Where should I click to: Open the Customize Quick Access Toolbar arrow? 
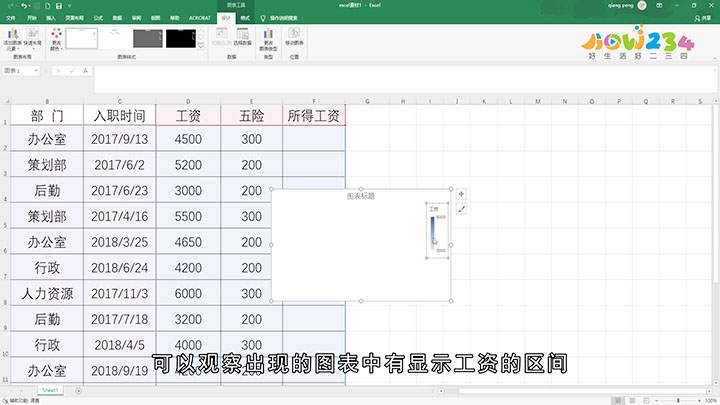pyautogui.click(x=69, y=6)
